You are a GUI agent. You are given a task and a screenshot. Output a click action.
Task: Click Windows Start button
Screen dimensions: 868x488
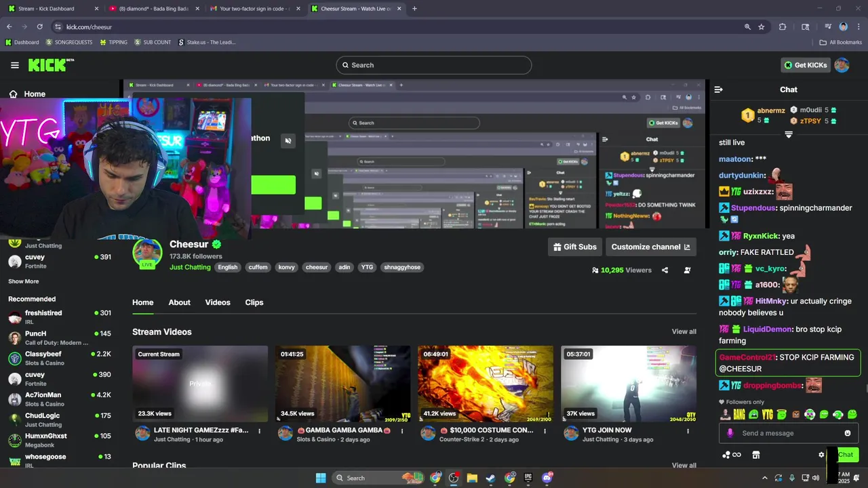click(x=321, y=478)
